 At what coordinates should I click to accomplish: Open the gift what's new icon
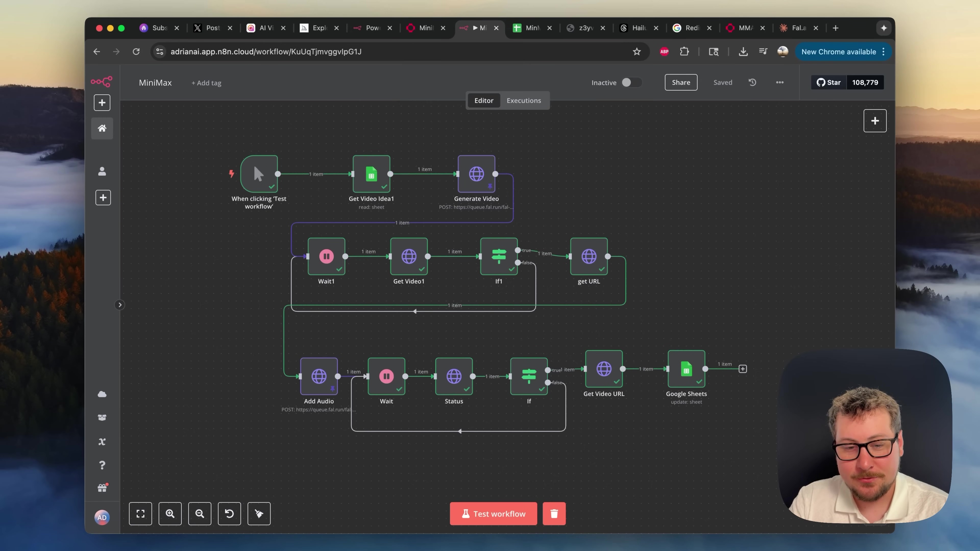coord(102,488)
